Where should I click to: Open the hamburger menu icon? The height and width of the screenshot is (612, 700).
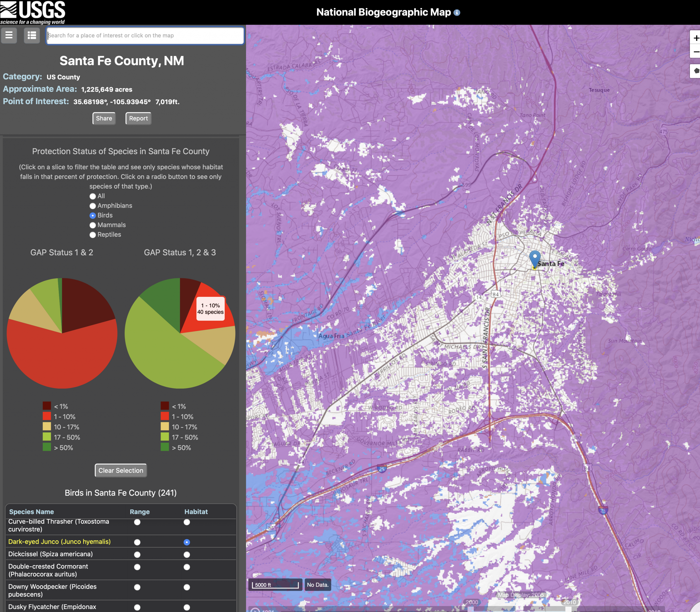coord(9,35)
